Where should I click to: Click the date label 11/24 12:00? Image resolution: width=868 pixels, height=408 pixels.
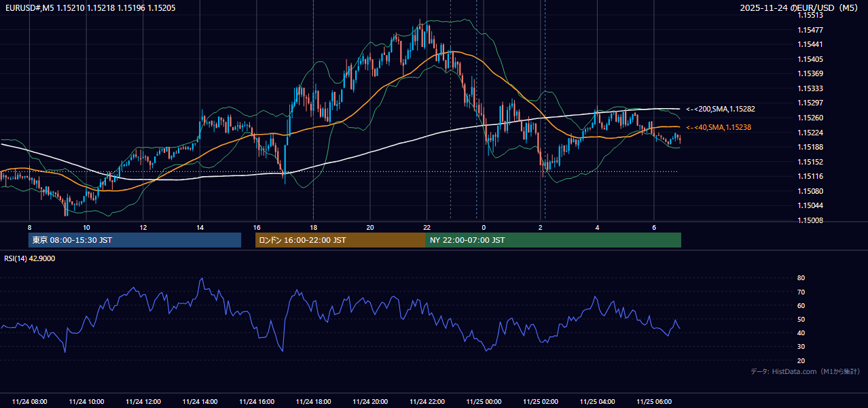143,402
